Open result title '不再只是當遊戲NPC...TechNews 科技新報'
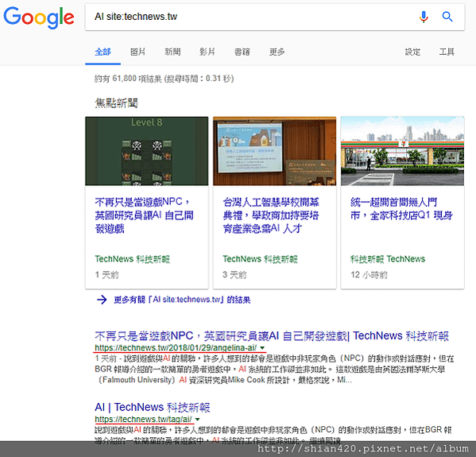This screenshot has width=476, height=457. [x=272, y=336]
